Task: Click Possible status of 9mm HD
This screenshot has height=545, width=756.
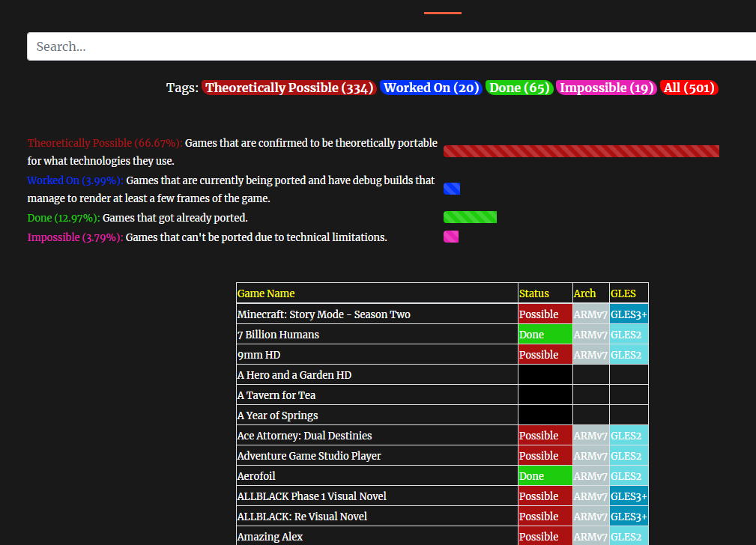Action: coord(545,355)
